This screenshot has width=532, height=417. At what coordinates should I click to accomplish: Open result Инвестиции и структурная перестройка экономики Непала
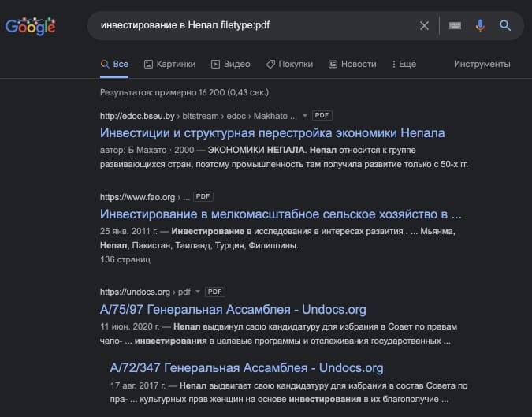pos(272,133)
